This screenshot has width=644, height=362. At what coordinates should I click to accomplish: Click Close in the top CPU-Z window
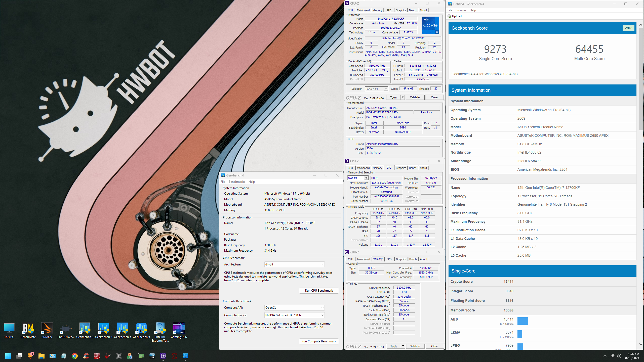pos(434,97)
